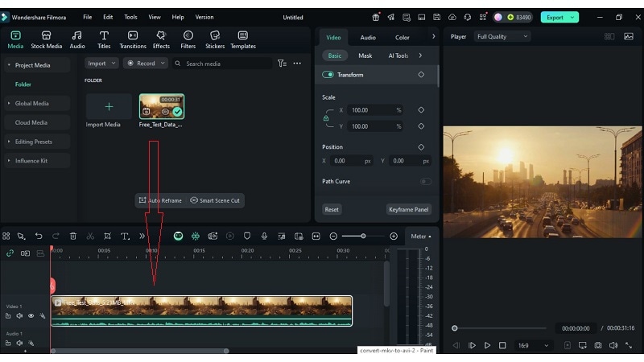Click the Import Media plus tile
Screen dimensions: 644x362
109,107
